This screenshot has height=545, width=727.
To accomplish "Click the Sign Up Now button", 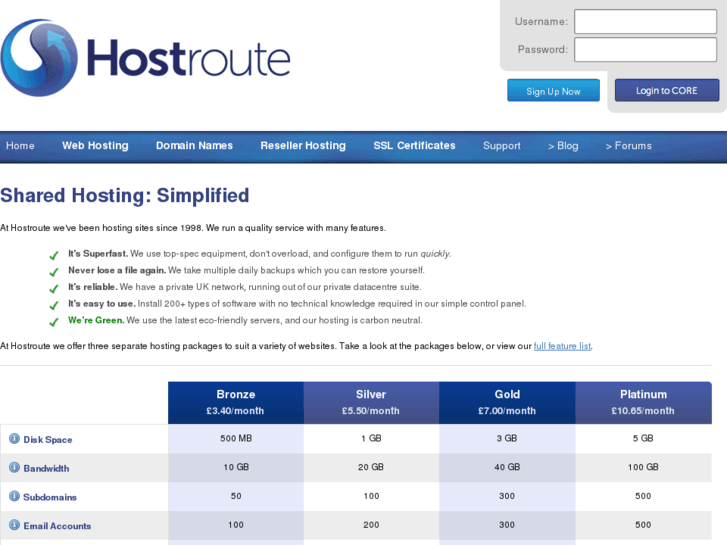I will pyautogui.click(x=553, y=90).
